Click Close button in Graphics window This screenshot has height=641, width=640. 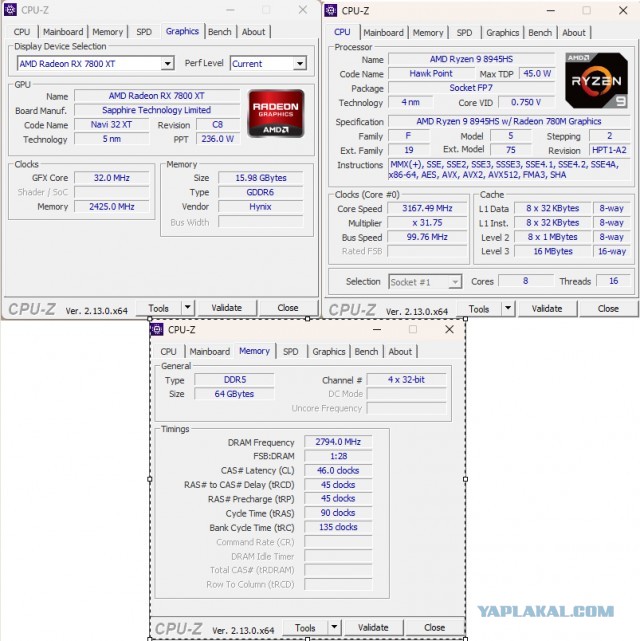pyautogui.click(x=288, y=308)
